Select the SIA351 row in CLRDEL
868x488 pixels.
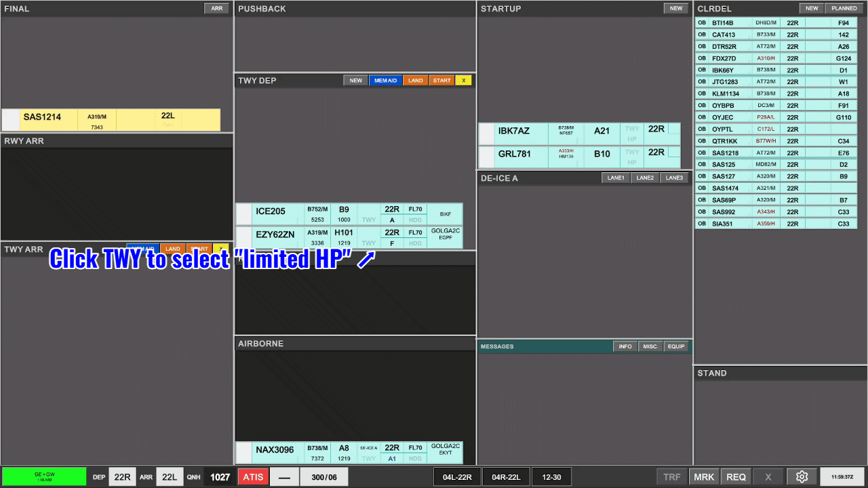coord(776,224)
